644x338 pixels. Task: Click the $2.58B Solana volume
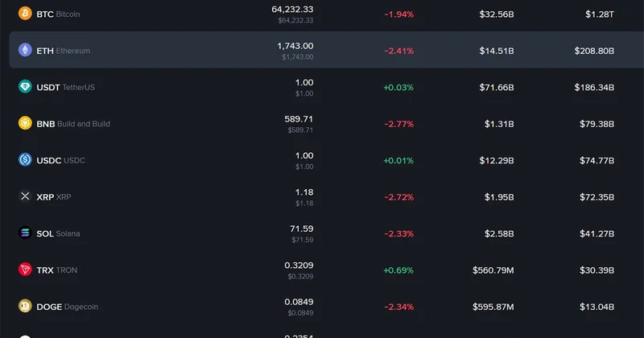[x=499, y=233]
